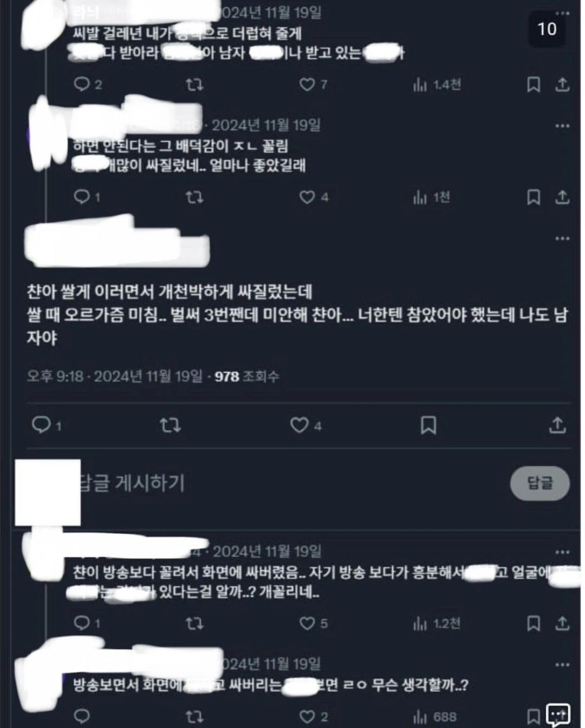
Task: Repost the tweet showing 1.4천 views
Action: point(194,84)
